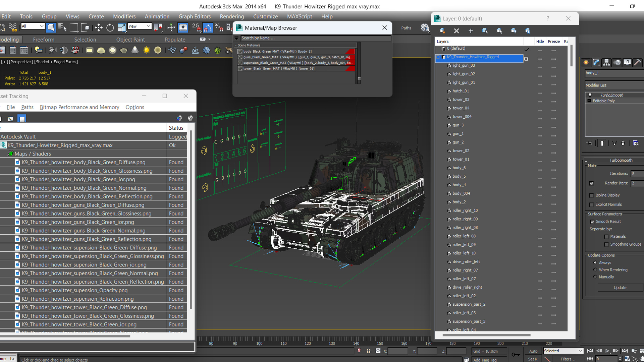The height and width of the screenshot is (362, 644).
Task: Click Show End Result toggle in modifier stack
Action: click(x=602, y=143)
